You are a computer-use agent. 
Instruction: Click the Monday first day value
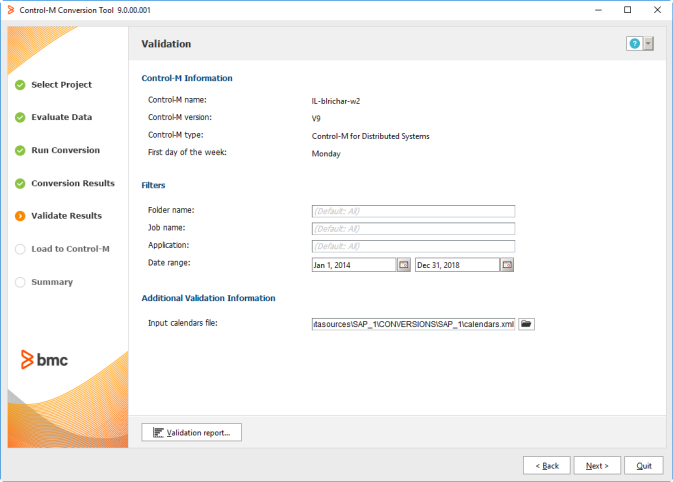(326, 154)
